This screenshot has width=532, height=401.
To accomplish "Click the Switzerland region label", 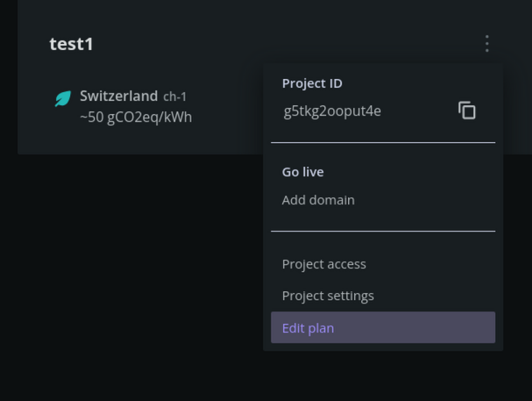I will (x=118, y=97).
